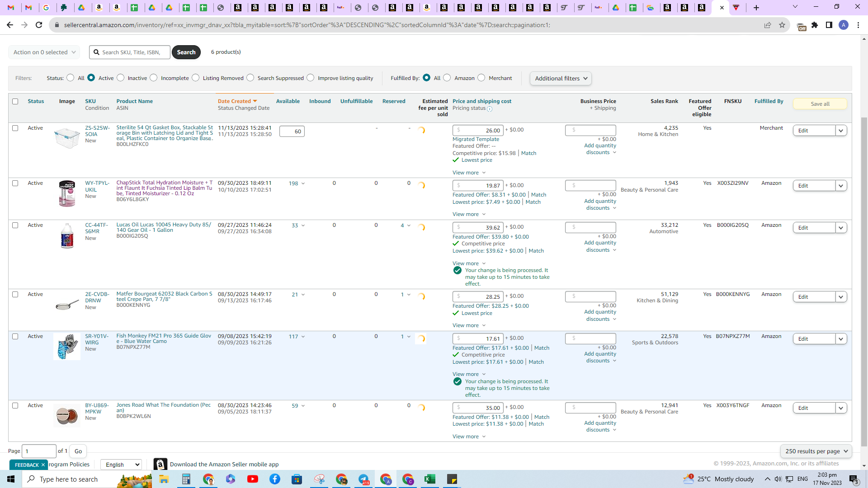The image size is (868, 488).
Task: Open the Chrome profile avatar A
Action: [x=844, y=25]
